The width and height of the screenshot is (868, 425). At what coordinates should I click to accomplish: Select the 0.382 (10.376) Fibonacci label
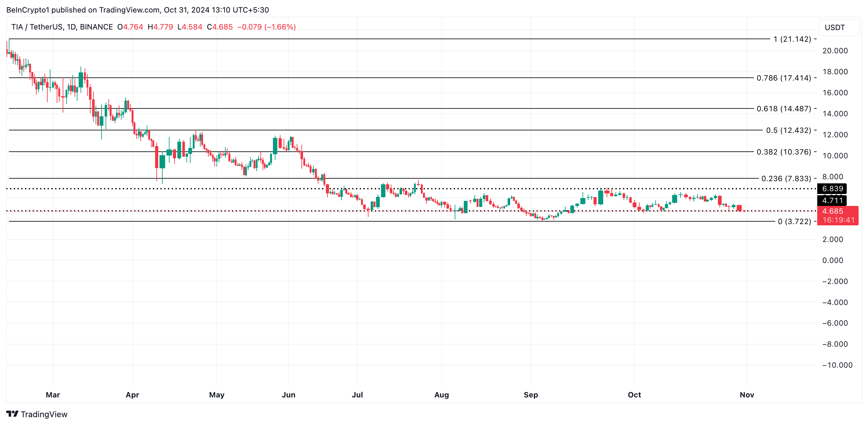point(783,152)
